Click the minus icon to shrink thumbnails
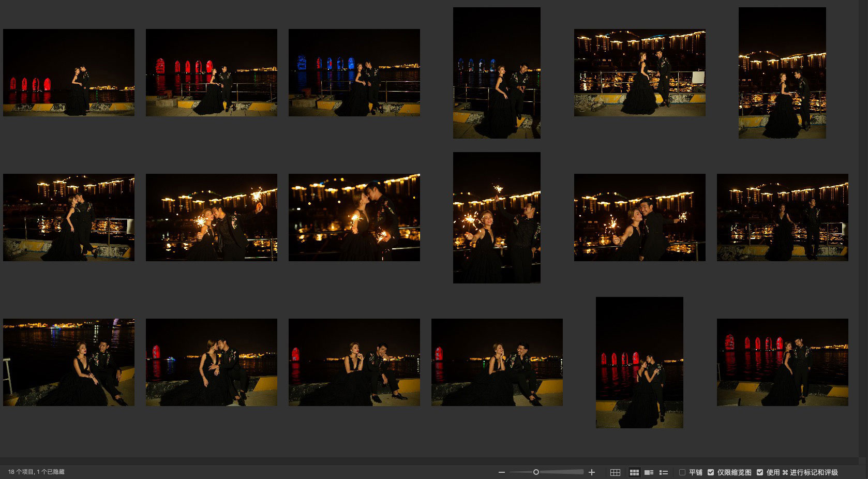868x479 pixels. point(501,472)
